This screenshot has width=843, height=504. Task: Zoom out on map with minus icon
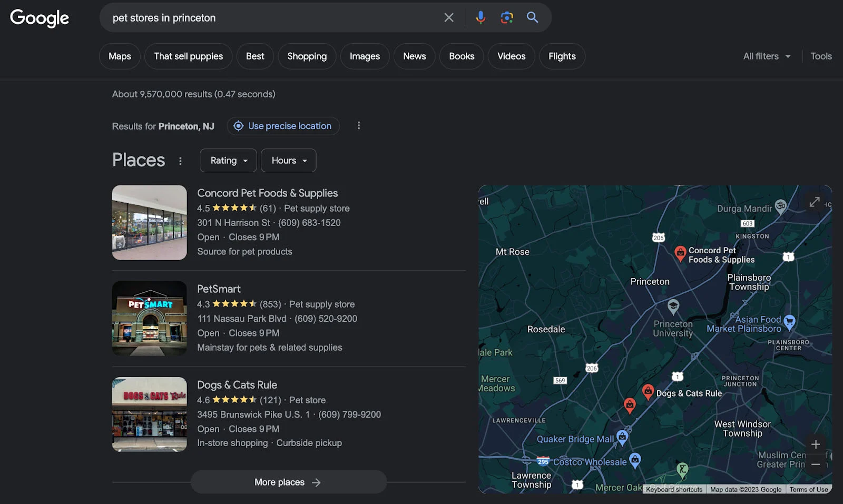coord(816,465)
